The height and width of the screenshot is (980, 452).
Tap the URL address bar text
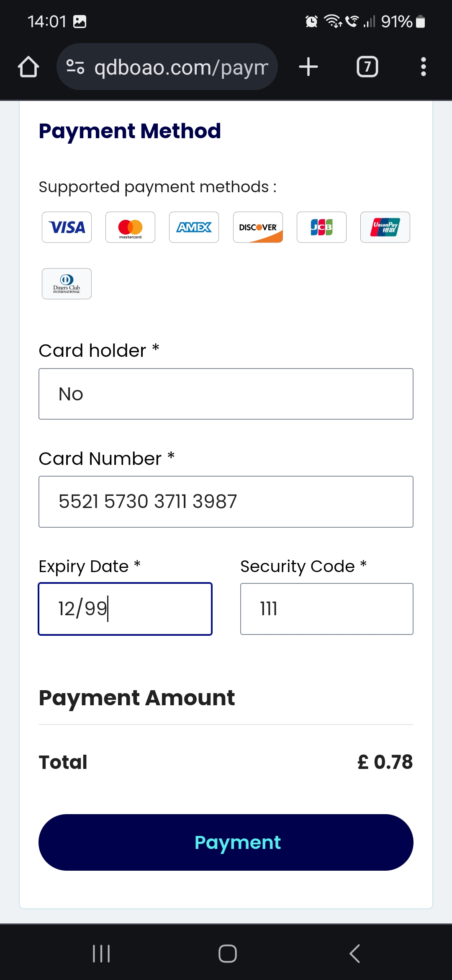click(x=181, y=67)
